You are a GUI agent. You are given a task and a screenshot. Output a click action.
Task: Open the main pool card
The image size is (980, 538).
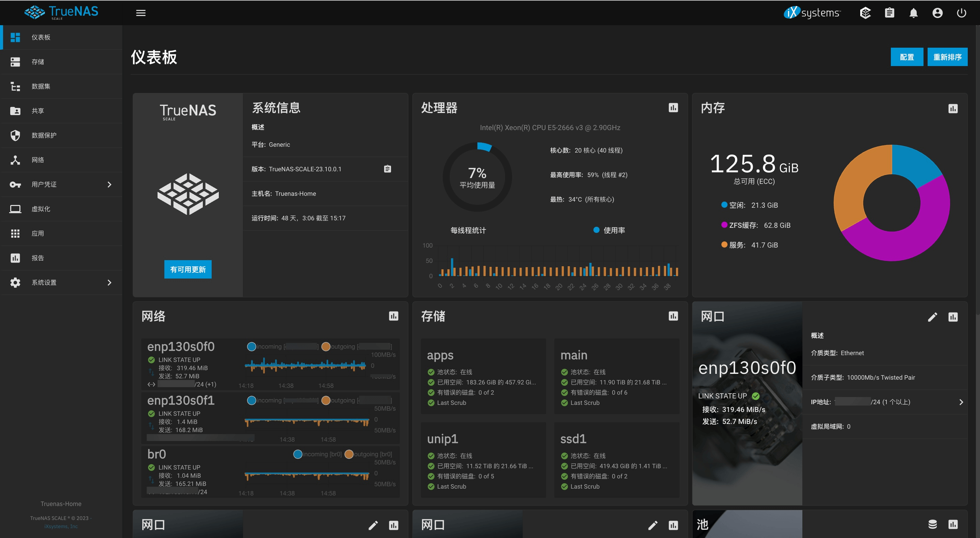tap(617, 376)
